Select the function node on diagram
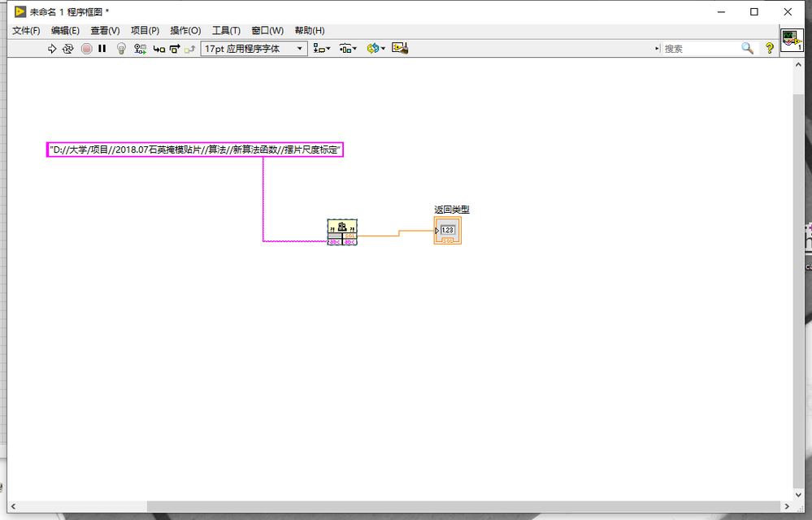 342,232
